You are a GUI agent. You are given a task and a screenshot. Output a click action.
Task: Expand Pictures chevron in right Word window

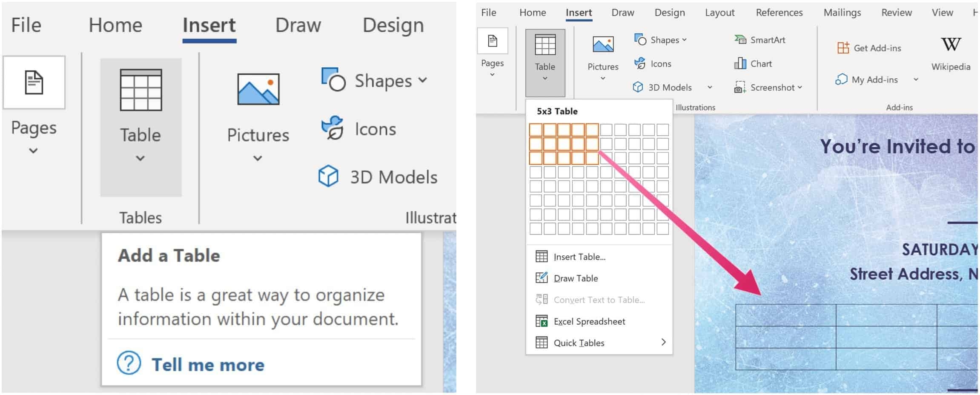pyautogui.click(x=603, y=78)
